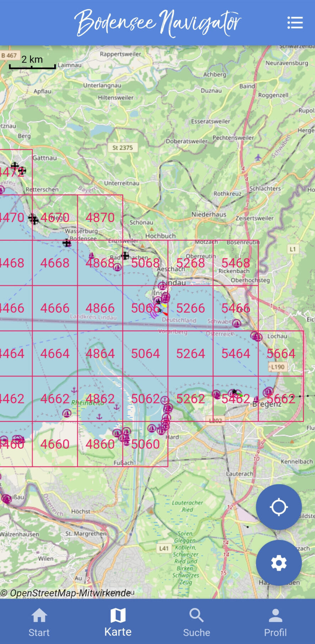Screen dimensions: 315x644
Task: Open the hamburger menu in the header
Action: click(x=295, y=23)
